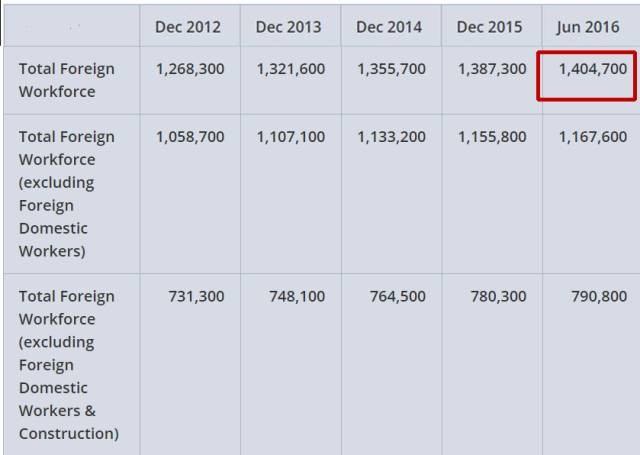Select the 1,167,600 value cell
The width and height of the screenshot is (640, 455).
(593, 137)
